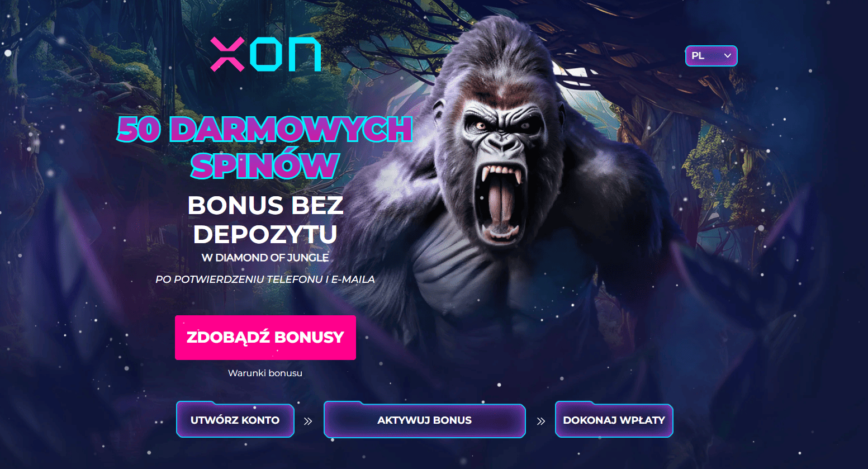The width and height of the screenshot is (868, 469).
Task: Click the 50 Darmowych Spinów headline
Action: pyautogui.click(x=265, y=147)
